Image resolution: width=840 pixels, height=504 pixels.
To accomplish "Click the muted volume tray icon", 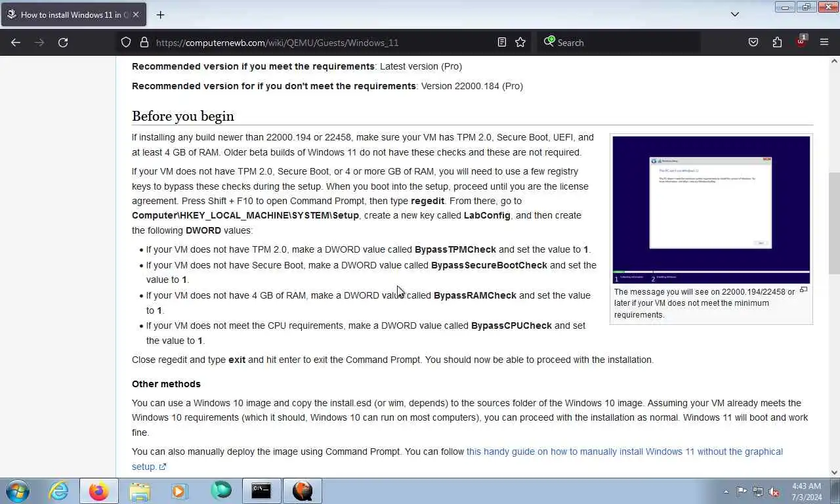I will click(774, 492).
